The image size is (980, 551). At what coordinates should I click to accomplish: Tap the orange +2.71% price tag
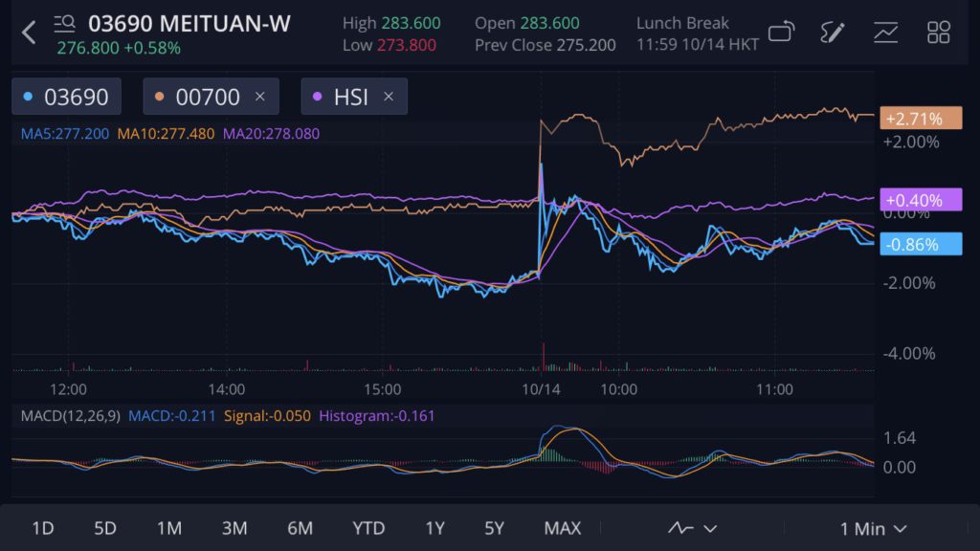click(921, 118)
